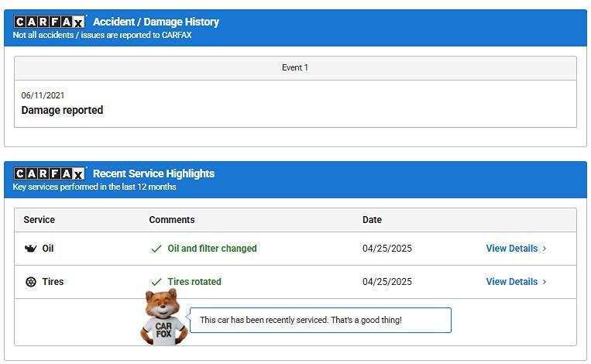
Task: Click the Date column header
Action: (372, 220)
